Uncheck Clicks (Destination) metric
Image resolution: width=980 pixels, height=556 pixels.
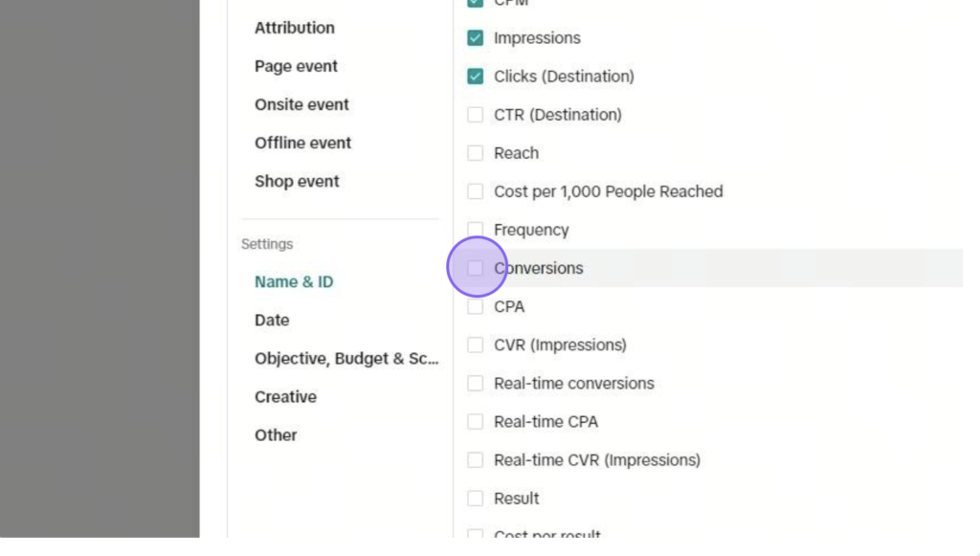pyautogui.click(x=475, y=77)
